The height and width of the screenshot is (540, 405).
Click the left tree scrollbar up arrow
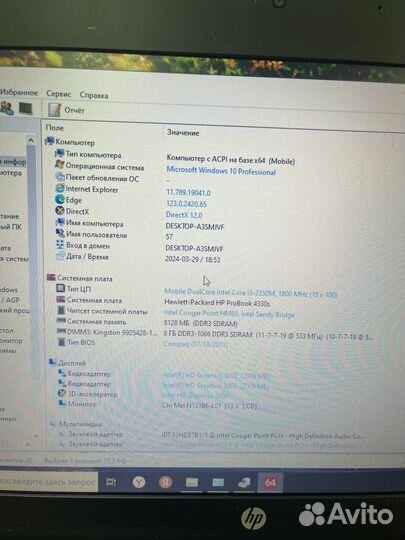tap(31, 140)
